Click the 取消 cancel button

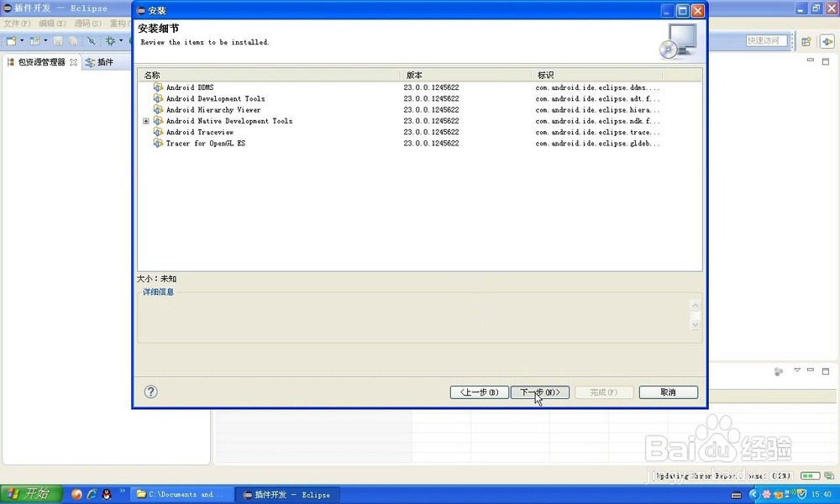(669, 392)
